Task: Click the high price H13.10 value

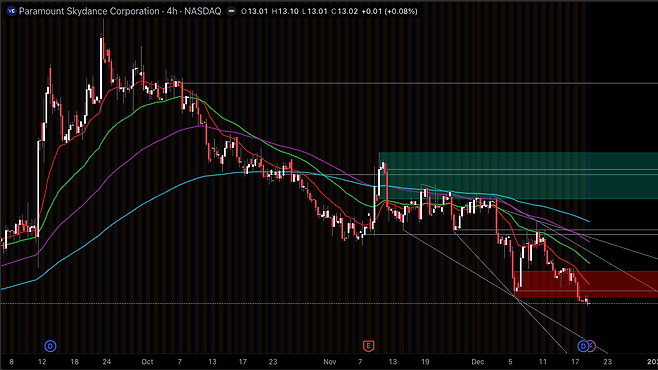Action: (285, 11)
